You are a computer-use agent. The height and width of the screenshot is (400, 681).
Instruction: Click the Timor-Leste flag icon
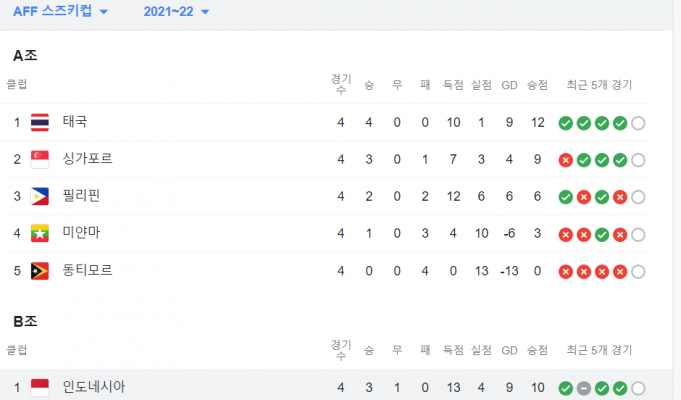point(40,270)
